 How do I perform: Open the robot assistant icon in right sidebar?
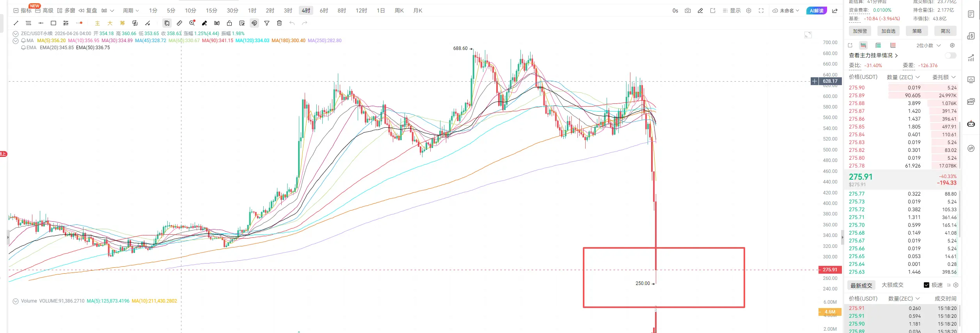[x=971, y=124]
